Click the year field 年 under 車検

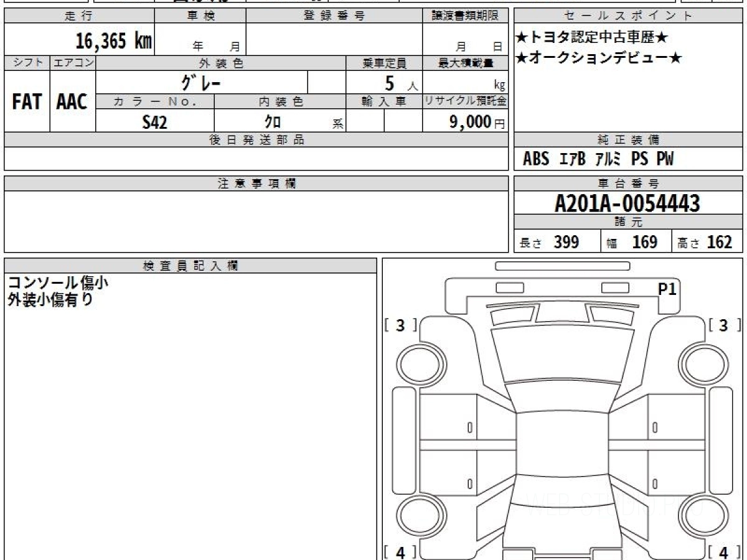[198, 46]
